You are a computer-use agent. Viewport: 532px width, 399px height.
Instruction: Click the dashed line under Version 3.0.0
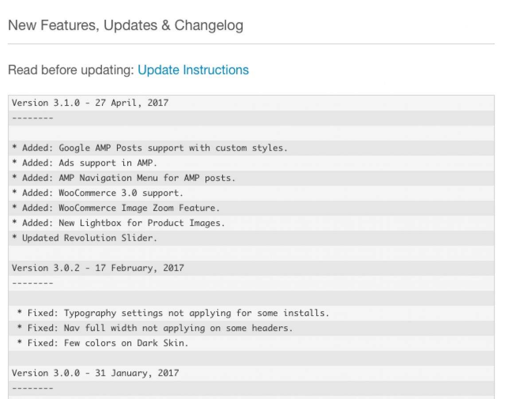tap(32, 388)
